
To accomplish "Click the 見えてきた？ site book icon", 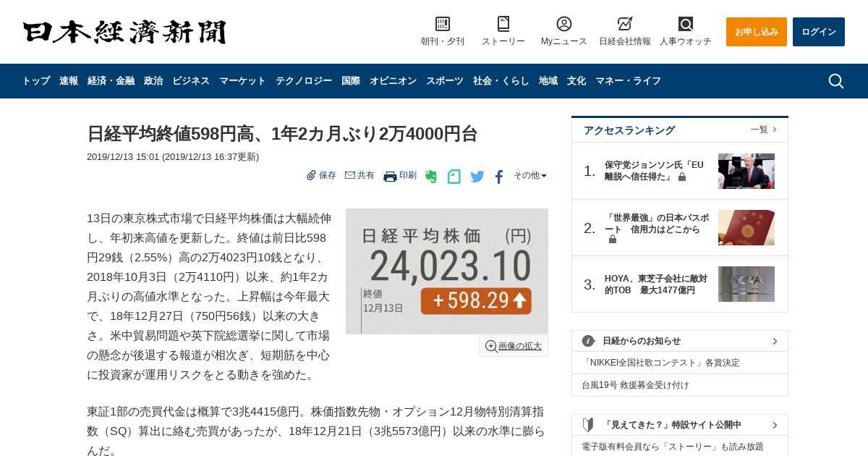I will (589, 425).
